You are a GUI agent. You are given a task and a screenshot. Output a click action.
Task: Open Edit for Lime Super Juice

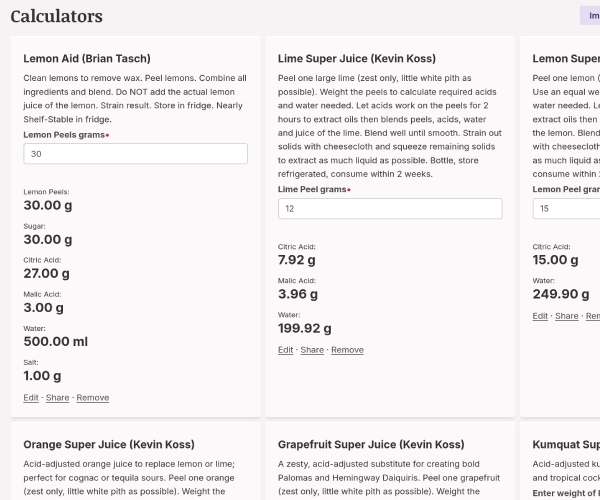coord(286,350)
